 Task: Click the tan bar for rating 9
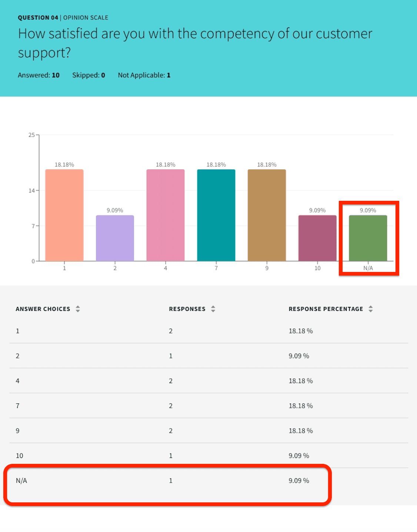click(267, 215)
